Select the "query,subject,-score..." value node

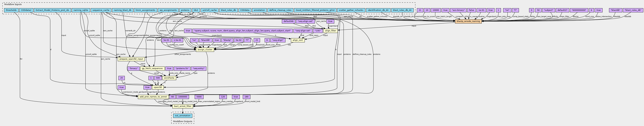click(242, 31)
